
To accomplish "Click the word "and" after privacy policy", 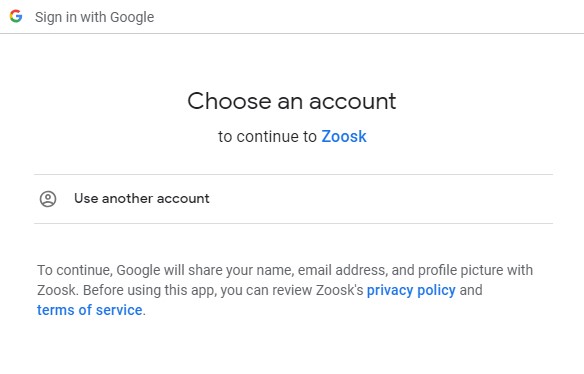I will [x=471, y=290].
